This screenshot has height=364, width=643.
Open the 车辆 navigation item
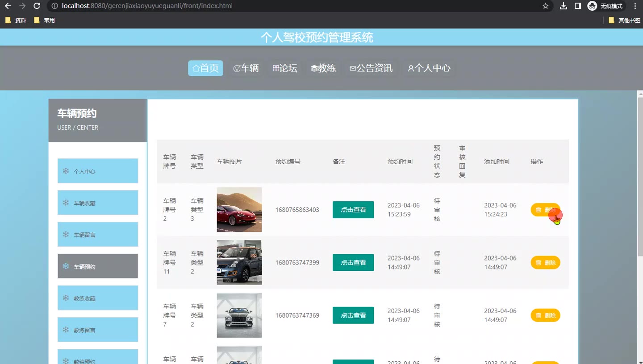(246, 68)
